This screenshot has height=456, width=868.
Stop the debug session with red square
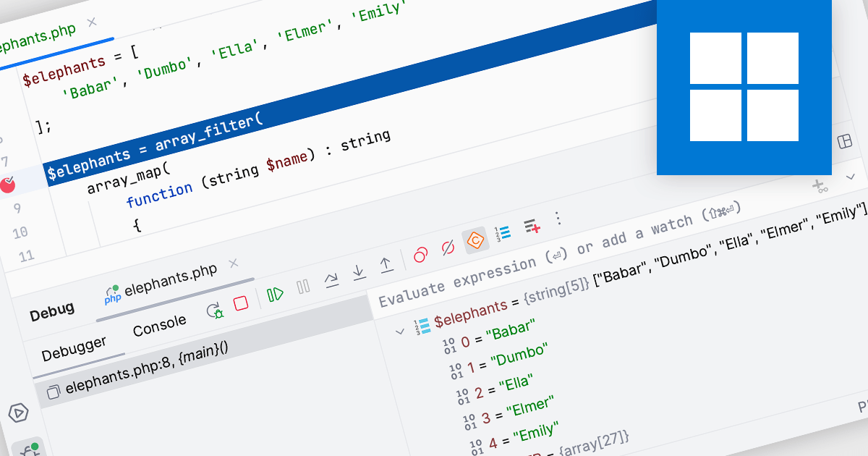click(x=241, y=303)
